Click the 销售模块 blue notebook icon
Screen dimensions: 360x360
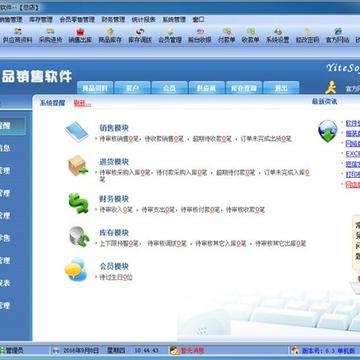coord(77,132)
